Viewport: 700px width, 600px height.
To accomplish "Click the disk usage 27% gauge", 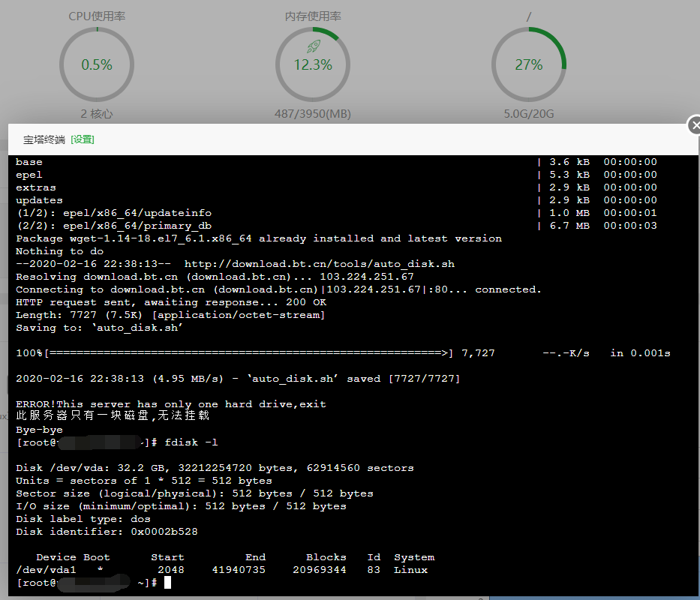I will coord(529,64).
